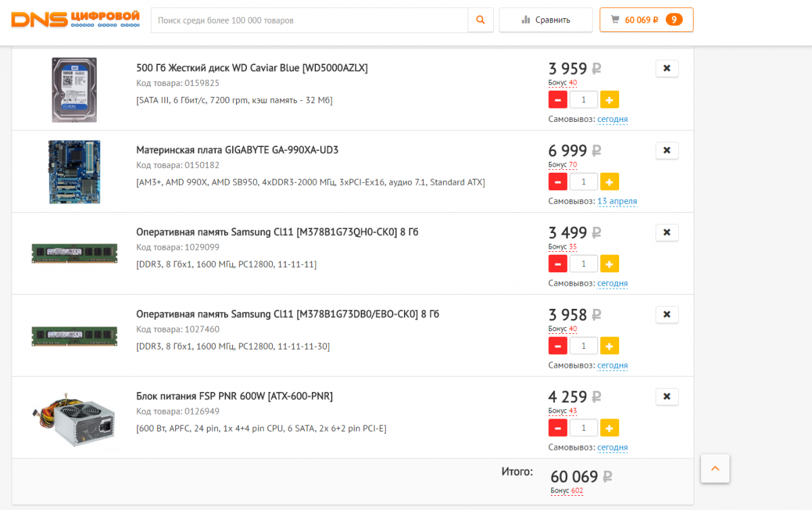Focus the product search field
The width and height of the screenshot is (812, 510).
[x=309, y=20]
